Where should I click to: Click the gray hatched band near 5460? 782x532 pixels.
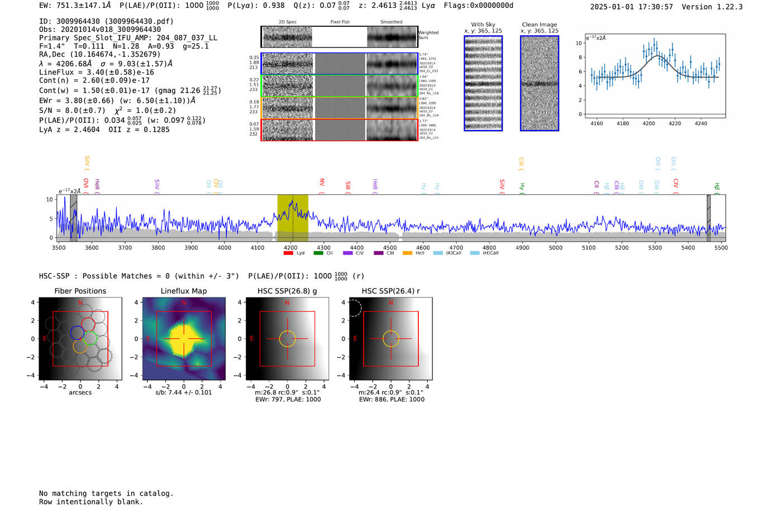pyautogui.click(x=708, y=218)
